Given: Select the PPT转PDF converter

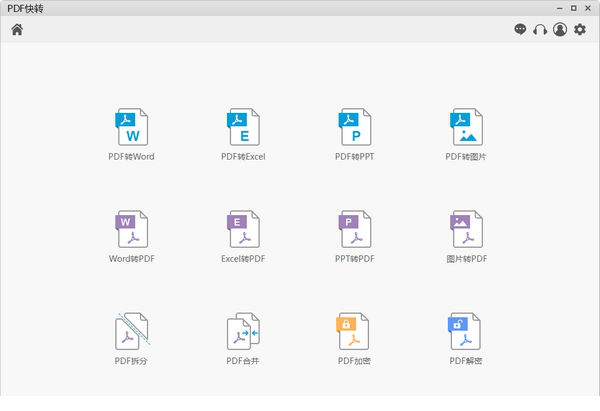Looking at the screenshot, I should click(355, 229).
